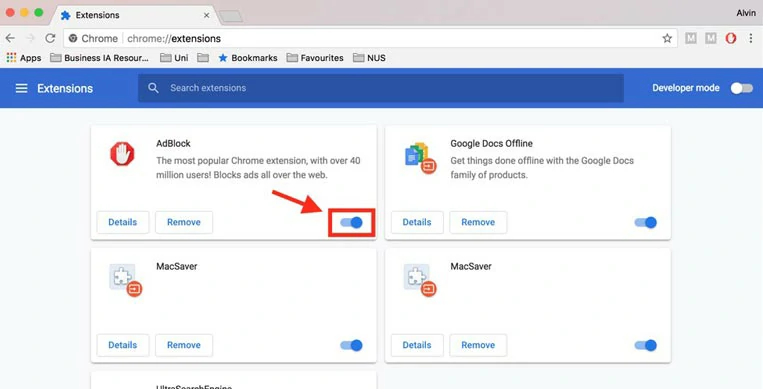Remove Google Docs Offline extension

pos(478,222)
